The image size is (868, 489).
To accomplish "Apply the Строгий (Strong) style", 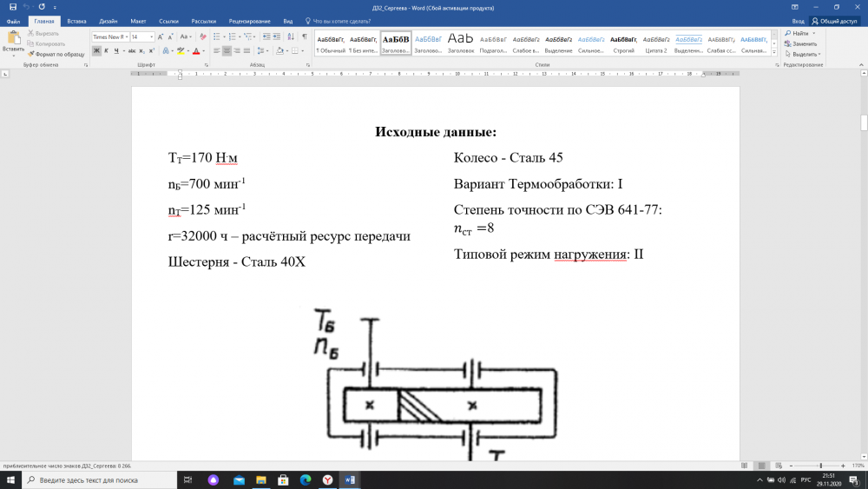I will point(623,43).
